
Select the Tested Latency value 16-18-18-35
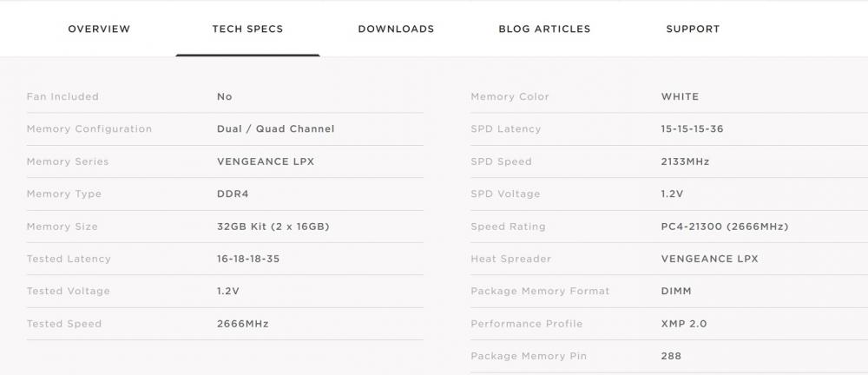coord(248,259)
